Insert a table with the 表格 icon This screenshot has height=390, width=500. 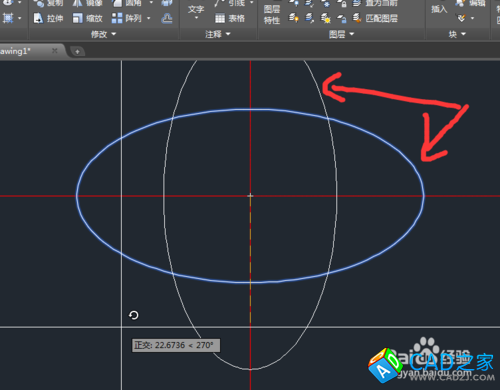pos(230,18)
